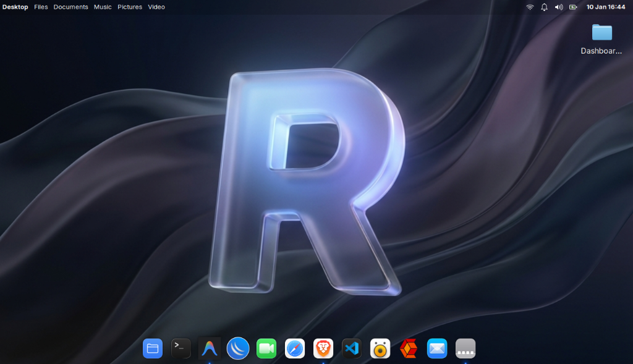Launch the orange gem-shaped application

pyautogui.click(x=409, y=348)
